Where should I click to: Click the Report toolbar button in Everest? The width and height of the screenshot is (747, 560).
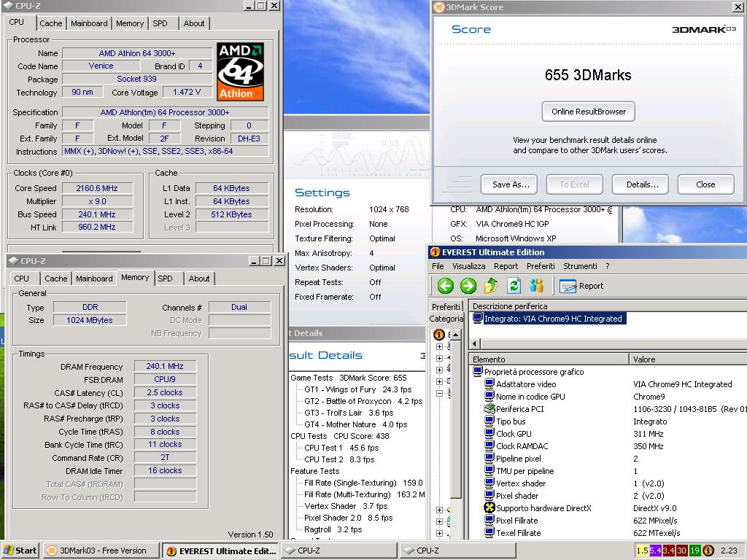click(581, 286)
